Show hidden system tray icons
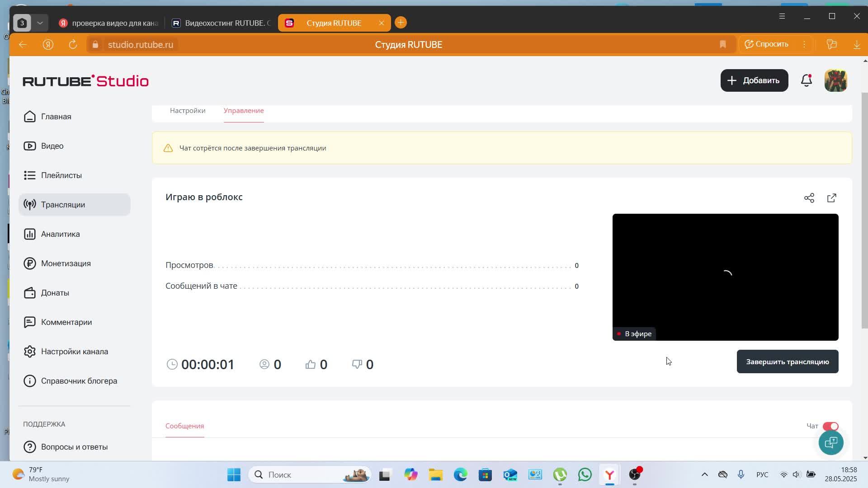The width and height of the screenshot is (868, 488). pos(704,474)
